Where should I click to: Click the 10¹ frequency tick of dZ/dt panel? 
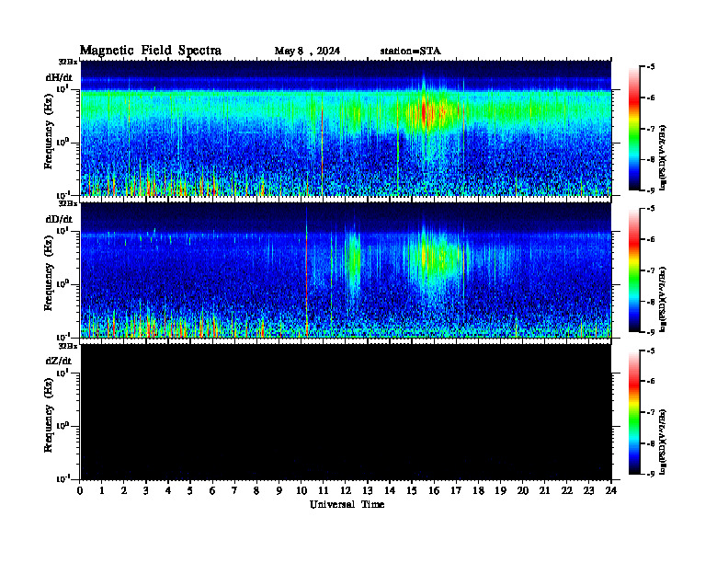[63, 373]
